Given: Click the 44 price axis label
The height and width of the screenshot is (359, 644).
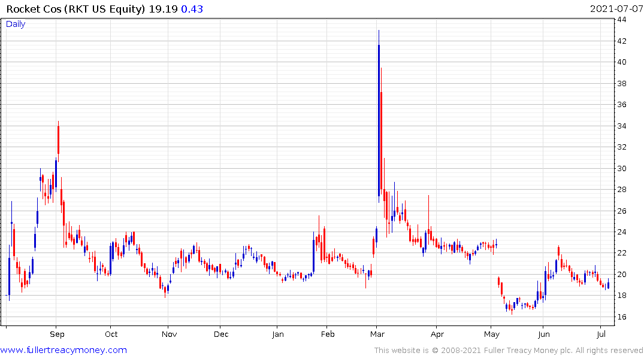Looking at the screenshot, I should click(x=621, y=20).
